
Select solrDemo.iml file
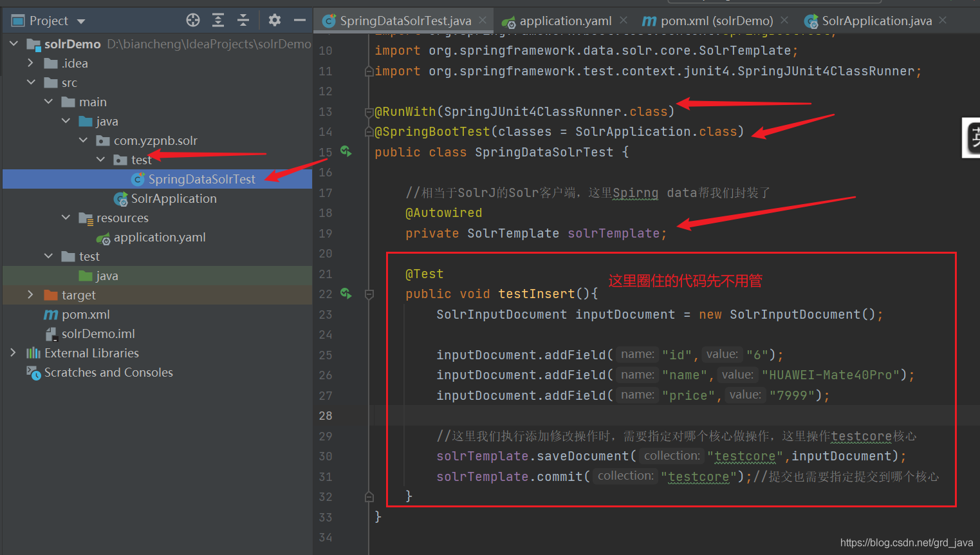click(x=98, y=334)
